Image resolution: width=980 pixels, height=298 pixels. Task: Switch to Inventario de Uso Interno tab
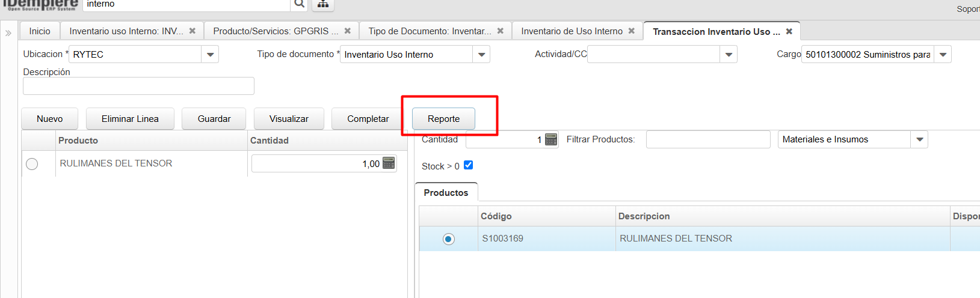(x=572, y=31)
